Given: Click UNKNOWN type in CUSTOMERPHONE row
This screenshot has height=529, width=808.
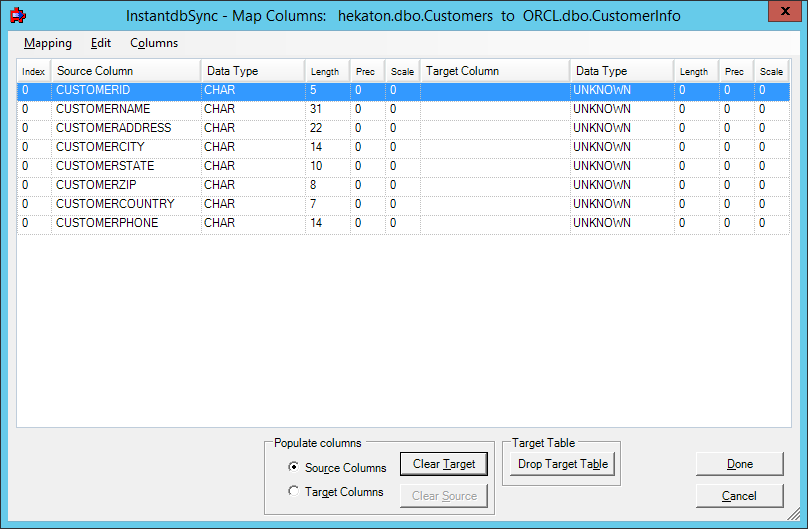Looking at the screenshot, I should point(602,224).
